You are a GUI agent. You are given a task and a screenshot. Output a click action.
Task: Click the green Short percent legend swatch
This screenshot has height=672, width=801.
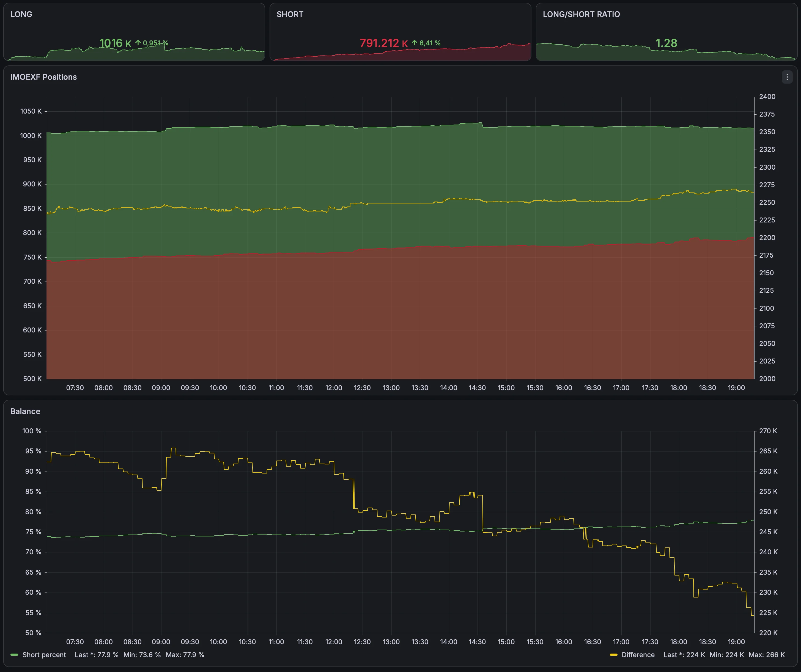click(15, 655)
